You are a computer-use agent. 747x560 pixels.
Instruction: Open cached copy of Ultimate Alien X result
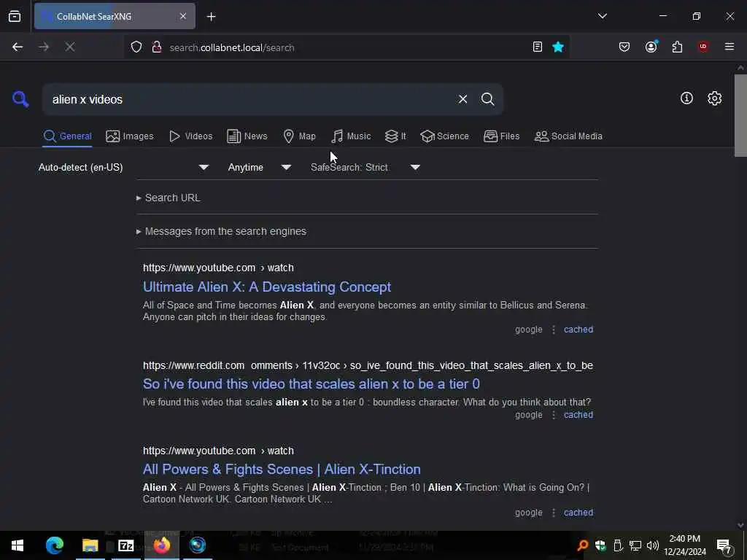point(578,330)
